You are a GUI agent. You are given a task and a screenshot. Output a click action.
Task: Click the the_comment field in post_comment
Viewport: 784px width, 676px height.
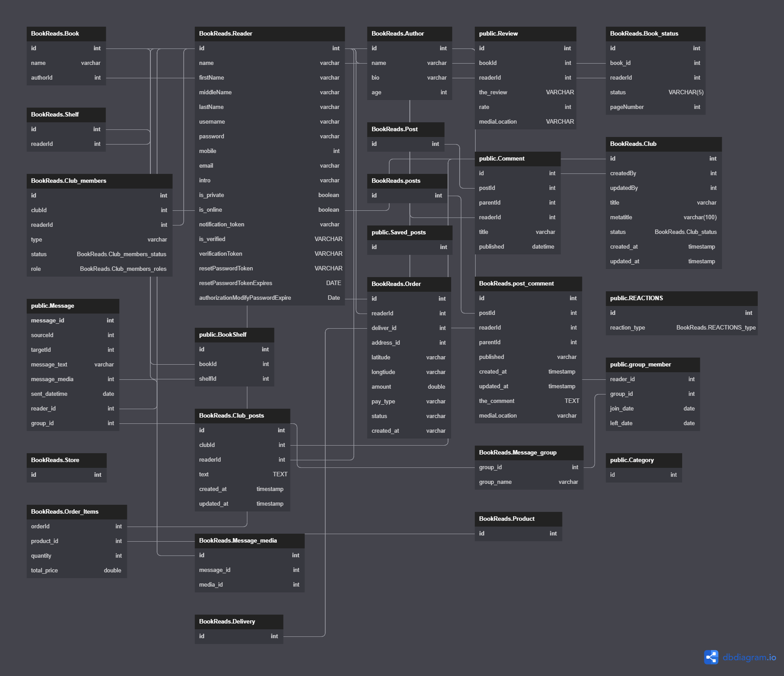pos(528,401)
